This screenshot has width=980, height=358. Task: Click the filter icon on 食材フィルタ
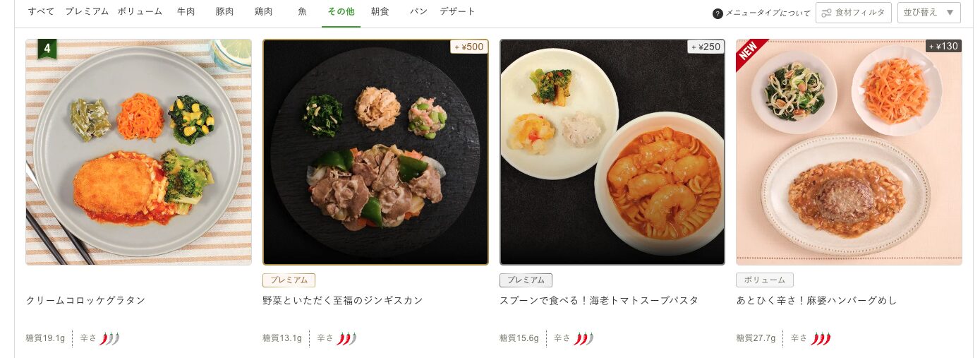[x=827, y=13]
